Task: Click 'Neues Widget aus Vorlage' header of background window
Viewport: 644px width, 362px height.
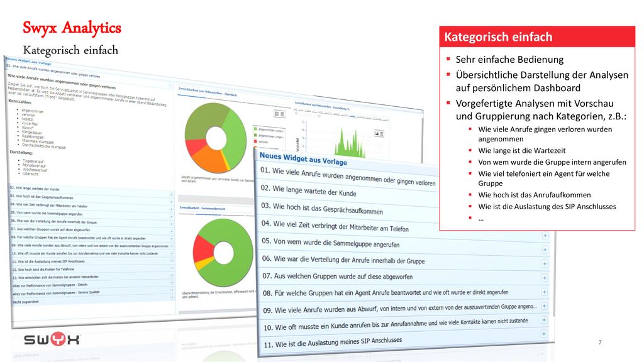Action: click(x=29, y=61)
